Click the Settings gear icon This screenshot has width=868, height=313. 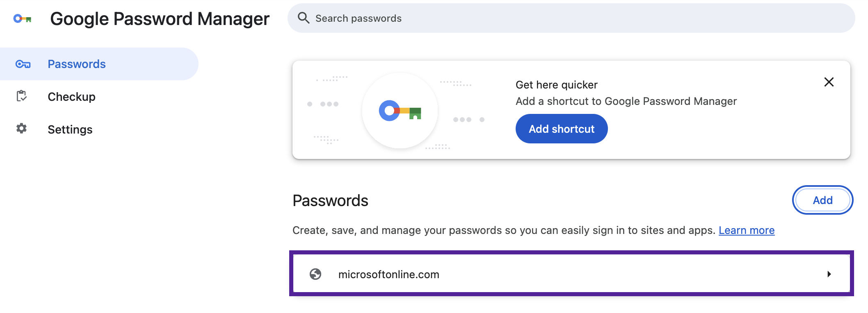pos(21,129)
